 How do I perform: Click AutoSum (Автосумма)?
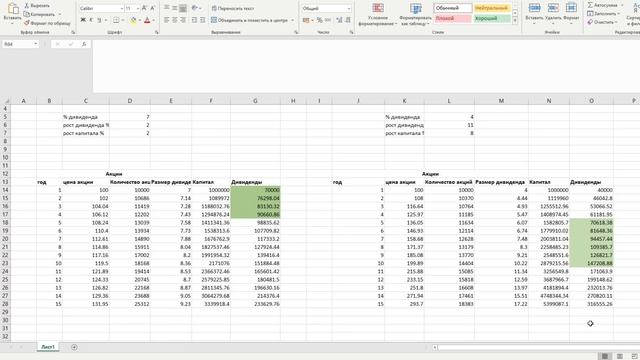(602, 5)
